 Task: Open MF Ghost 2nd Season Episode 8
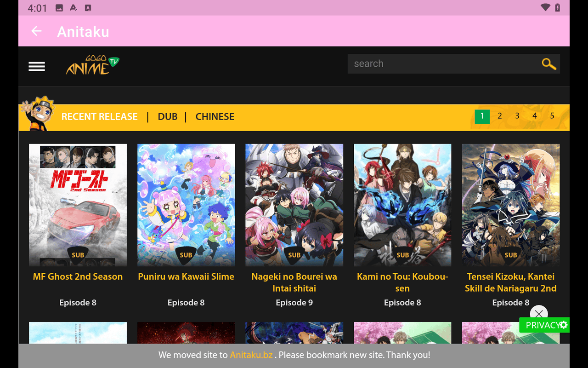point(78,205)
